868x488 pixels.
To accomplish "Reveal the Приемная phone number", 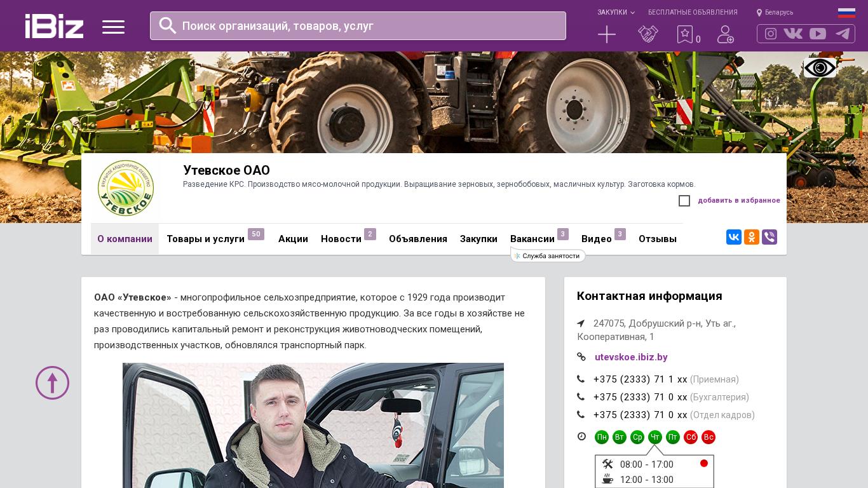I will click(640, 379).
